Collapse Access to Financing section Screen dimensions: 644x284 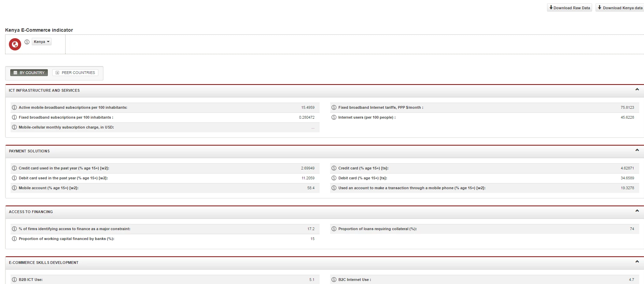pyautogui.click(x=637, y=211)
